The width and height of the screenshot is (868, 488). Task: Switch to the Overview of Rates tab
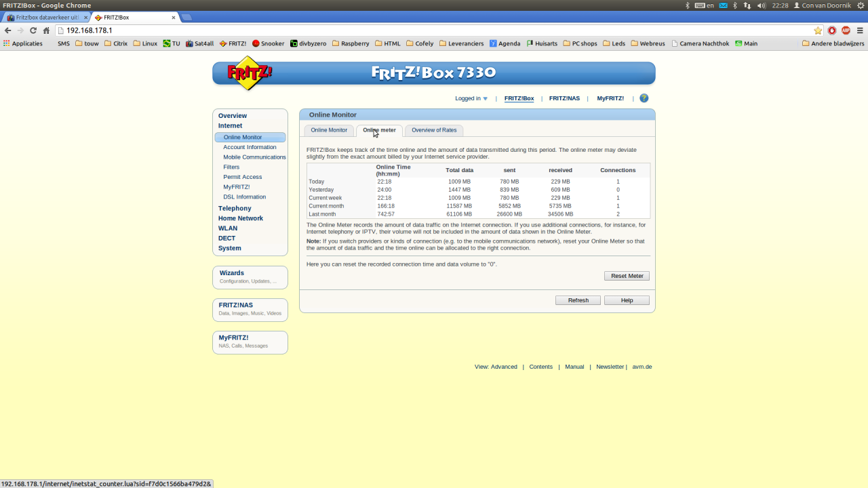pyautogui.click(x=434, y=130)
